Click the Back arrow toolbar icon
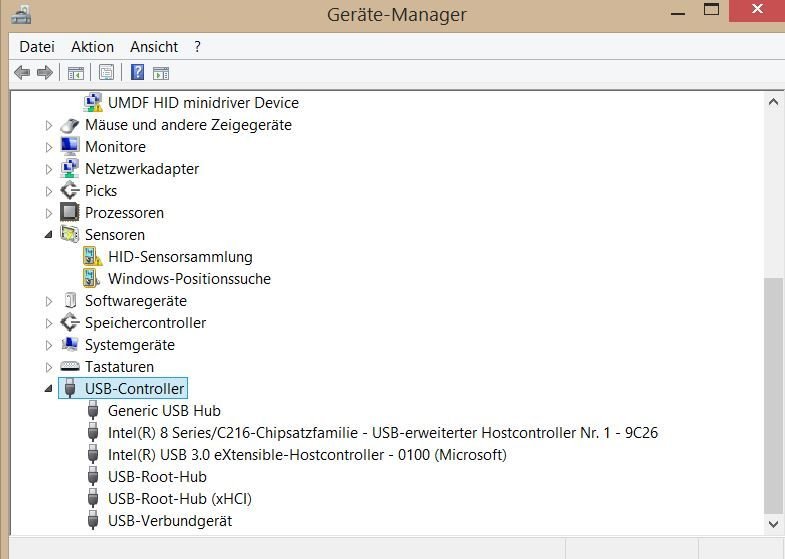The height and width of the screenshot is (559, 785). click(x=22, y=73)
